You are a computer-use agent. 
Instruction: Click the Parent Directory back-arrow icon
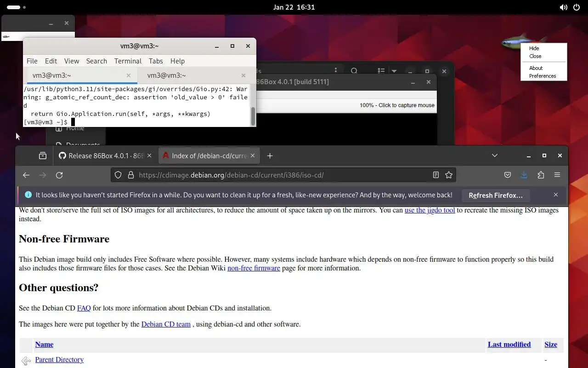pos(26,361)
